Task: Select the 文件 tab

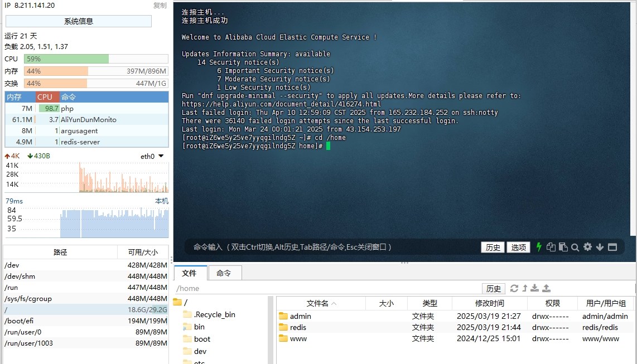Action: [190, 273]
